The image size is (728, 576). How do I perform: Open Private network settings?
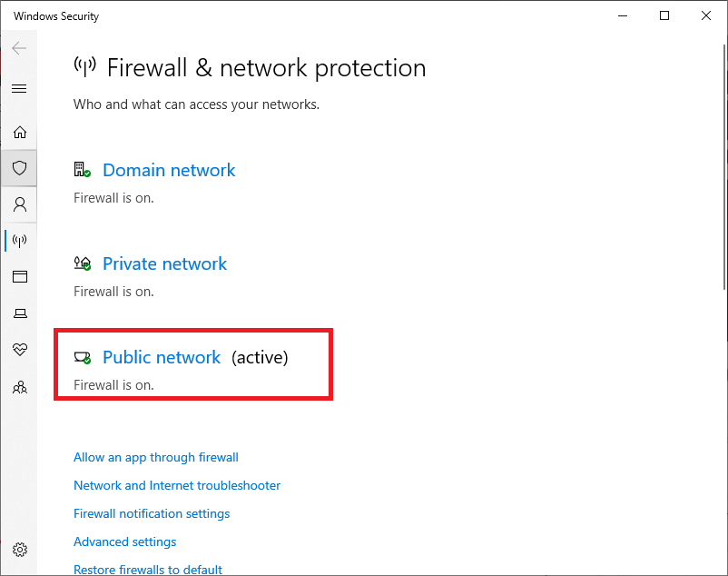coord(164,263)
